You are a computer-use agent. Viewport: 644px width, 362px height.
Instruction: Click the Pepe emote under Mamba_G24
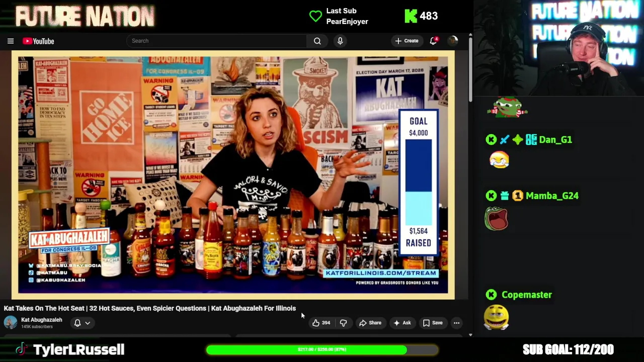(x=496, y=219)
